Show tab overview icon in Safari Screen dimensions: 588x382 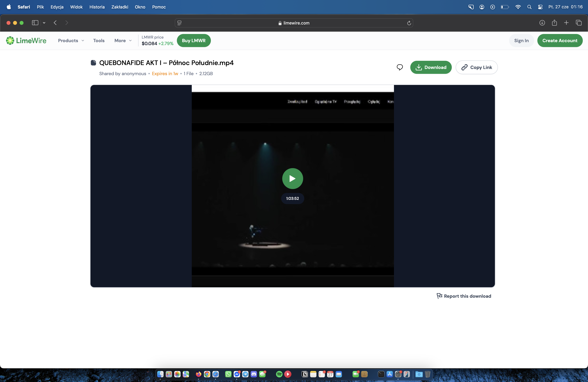(579, 23)
